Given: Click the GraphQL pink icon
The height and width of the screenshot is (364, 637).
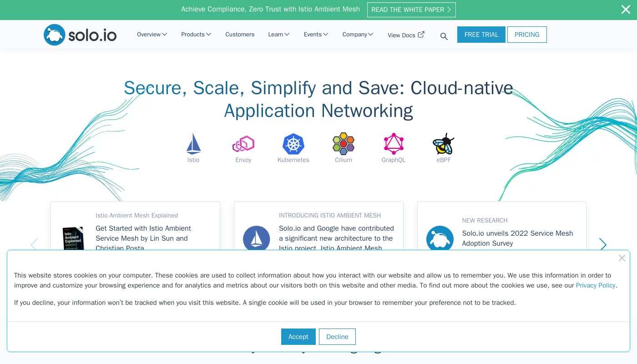Looking at the screenshot, I should (x=394, y=144).
